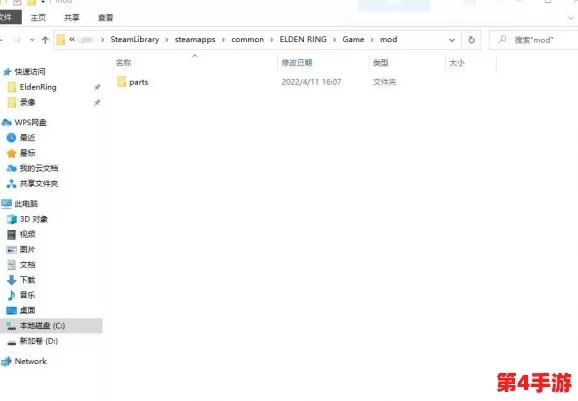Open the address bar history dropdown
The height and width of the screenshot is (401, 578).
[x=452, y=40]
